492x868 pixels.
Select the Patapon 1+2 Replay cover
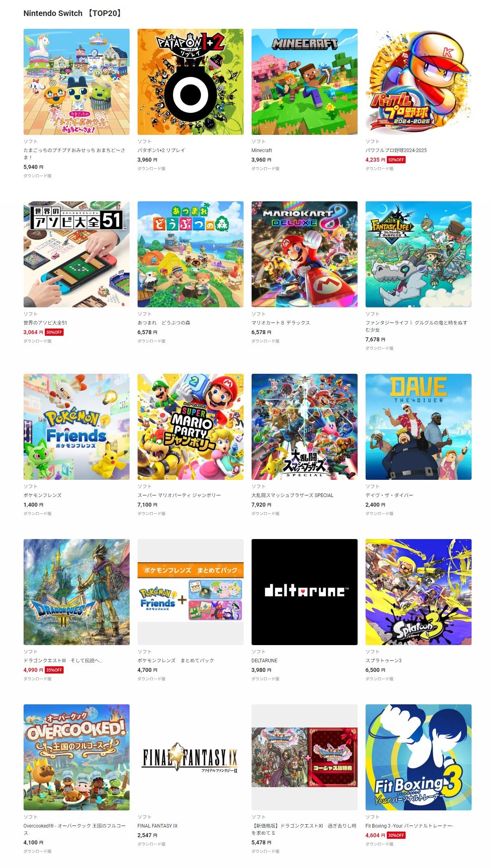tap(190, 82)
